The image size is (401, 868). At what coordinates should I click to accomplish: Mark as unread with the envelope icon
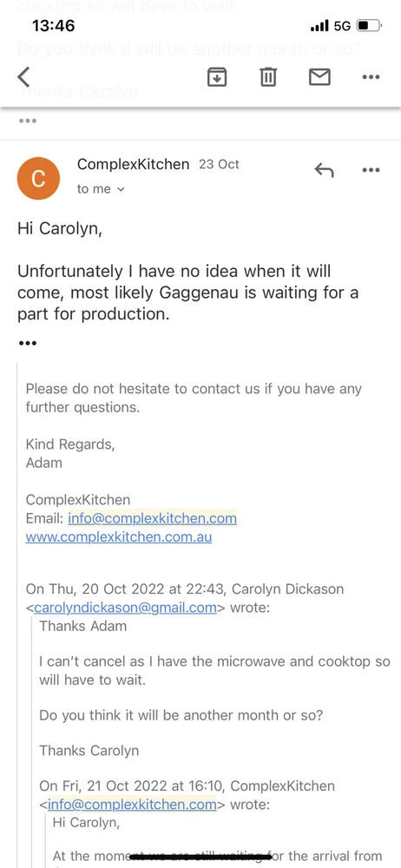click(x=319, y=77)
